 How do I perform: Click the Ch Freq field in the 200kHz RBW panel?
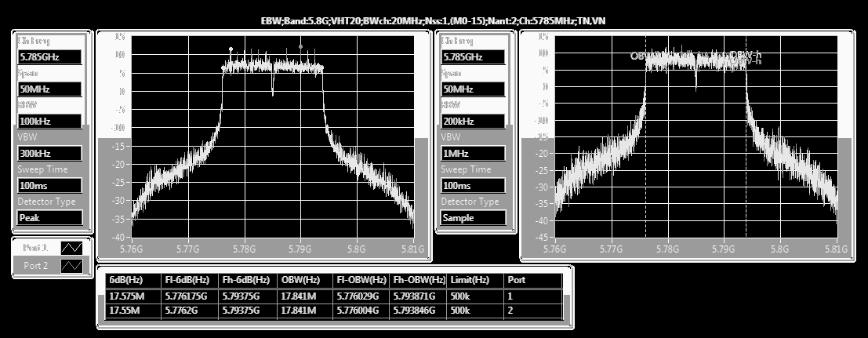tap(474, 56)
